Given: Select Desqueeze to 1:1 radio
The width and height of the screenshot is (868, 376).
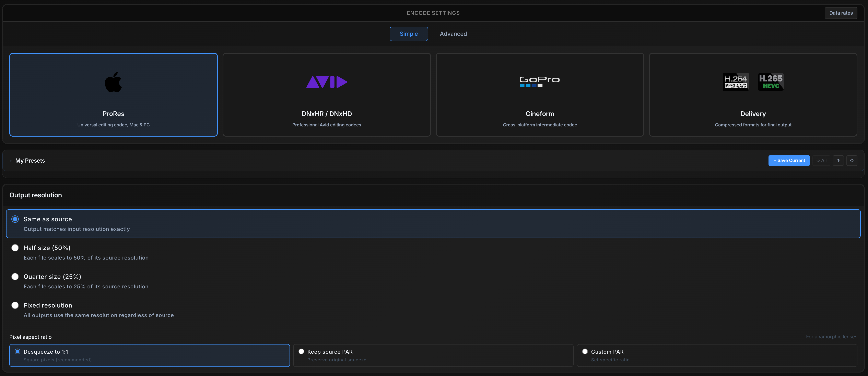Looking at the screenshot, I should click(x=17, y=351).
